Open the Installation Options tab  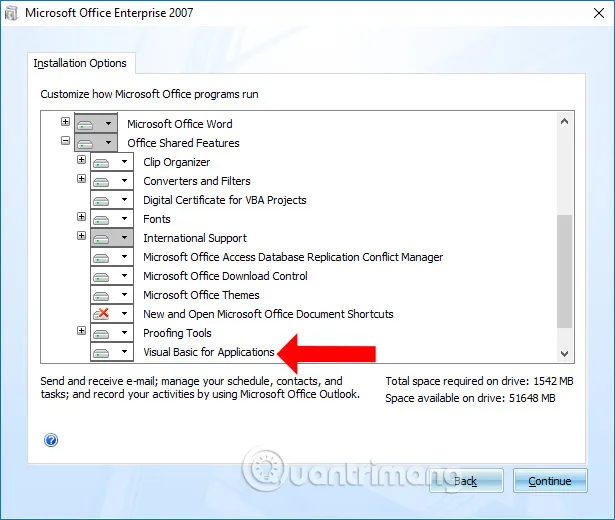click(80, 63)
